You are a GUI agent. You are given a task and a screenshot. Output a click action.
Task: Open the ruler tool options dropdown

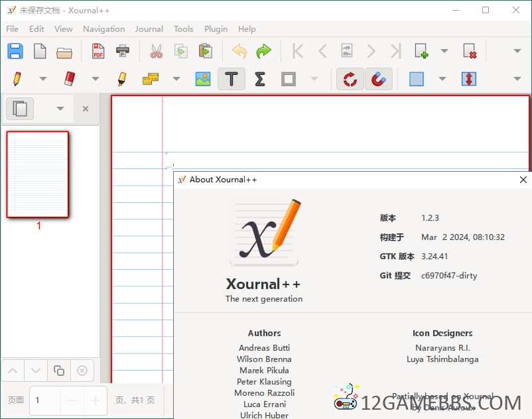(176, 79)
